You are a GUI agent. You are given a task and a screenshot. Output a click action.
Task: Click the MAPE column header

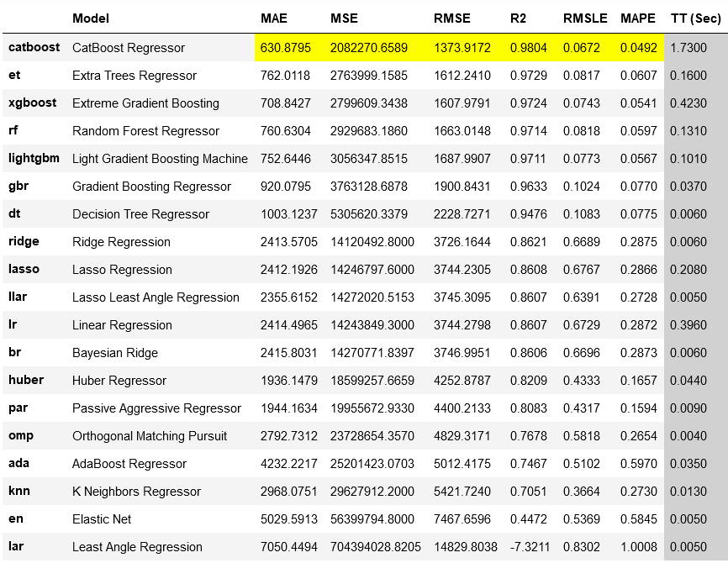(x=638, y=18)
